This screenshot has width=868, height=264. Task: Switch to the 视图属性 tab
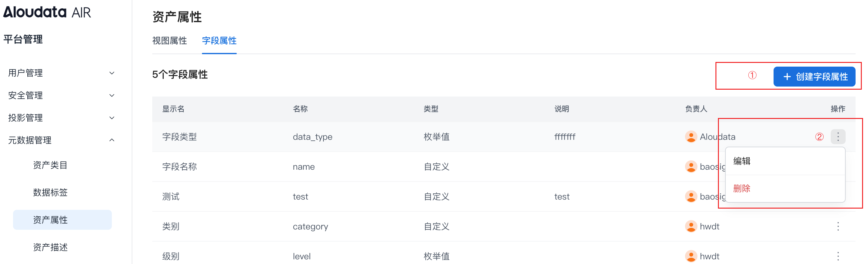pos(170,41)
